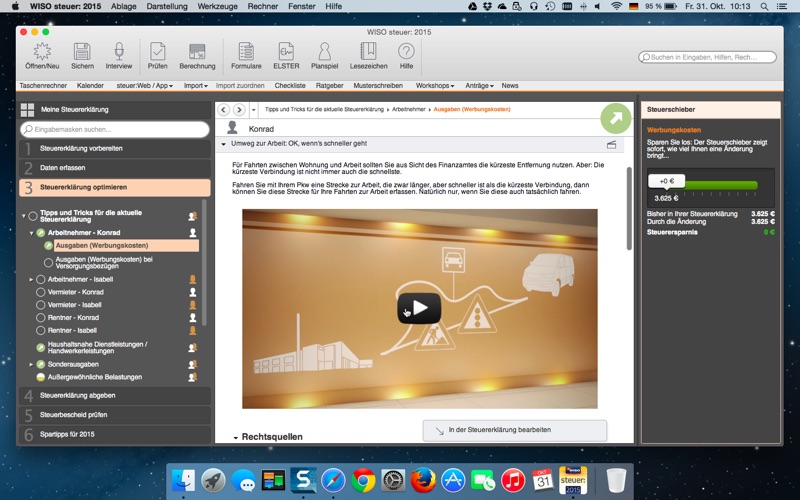Go forward with the right arrow button
The height and width of the screenshot is (500, 800).
point(239,109)
